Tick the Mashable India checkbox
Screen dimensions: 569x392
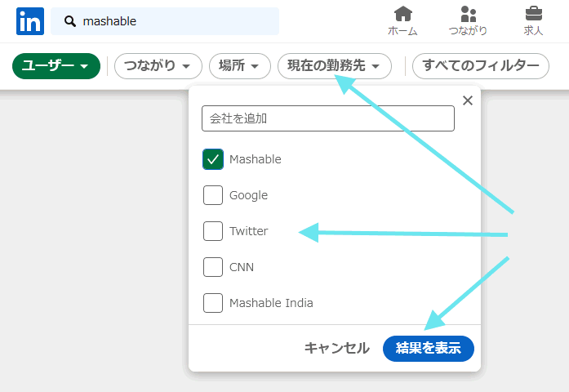click(213, 303)
